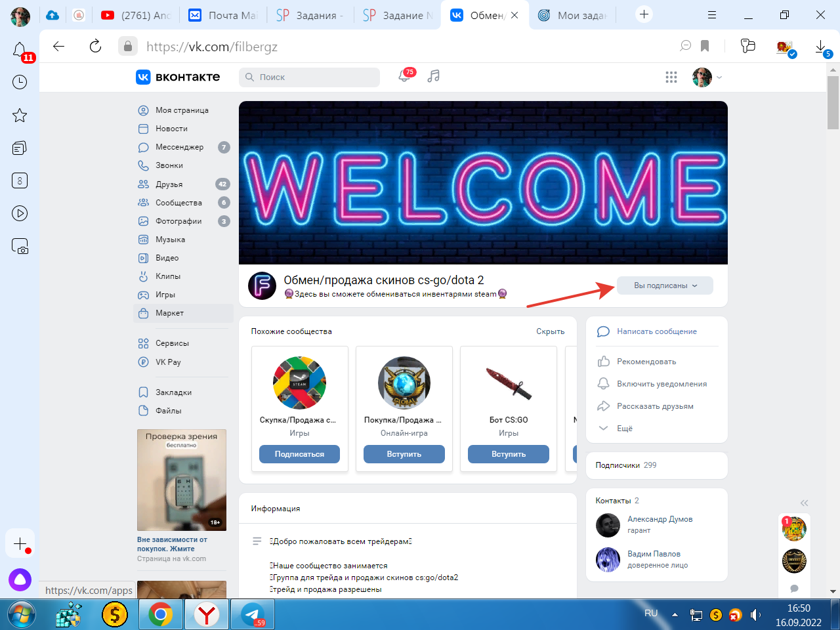Expand the 'Вы подписаны' dropdown
840x630 pixels.
tap(665, 285)
